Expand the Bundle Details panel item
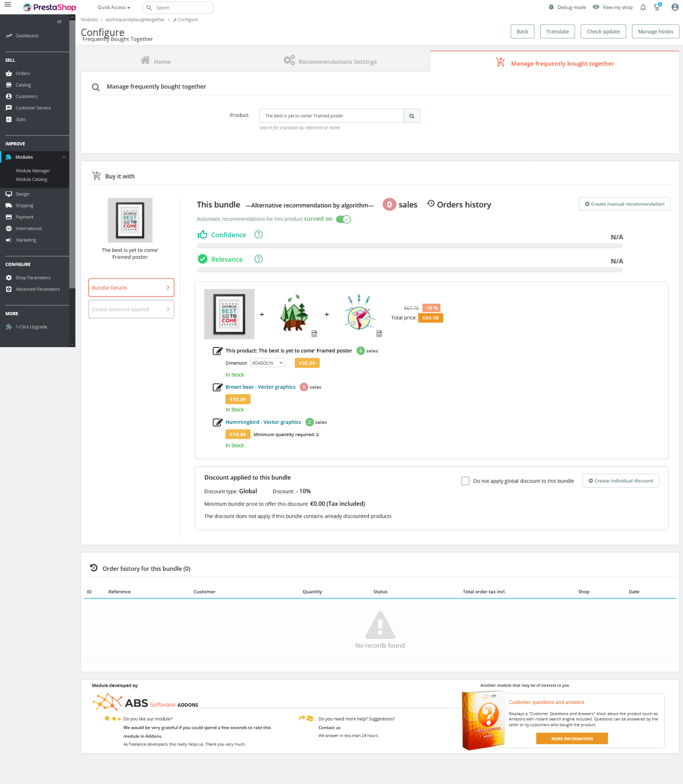The height and width of the screenshot is (784, 683). [131, 288]
